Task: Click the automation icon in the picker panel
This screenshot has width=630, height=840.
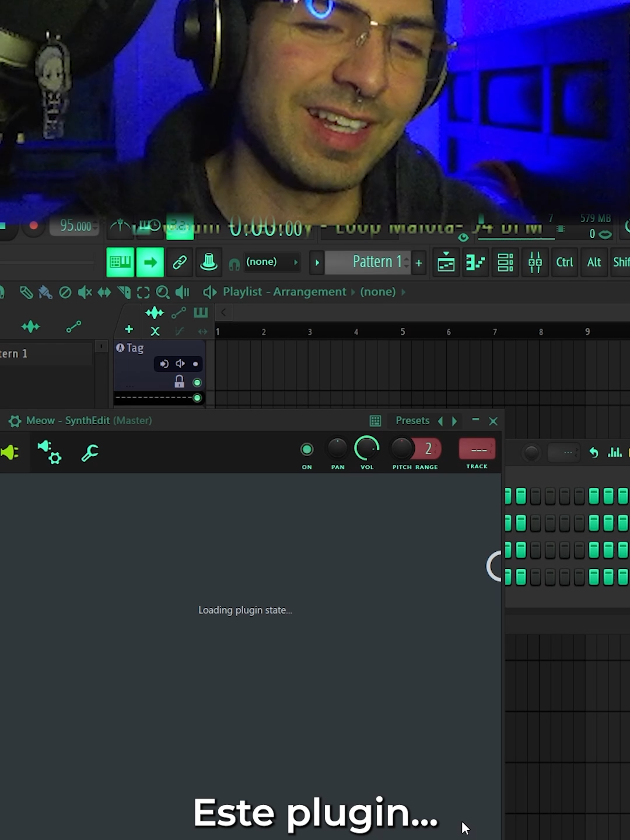Action: click(x=73, y=327)
